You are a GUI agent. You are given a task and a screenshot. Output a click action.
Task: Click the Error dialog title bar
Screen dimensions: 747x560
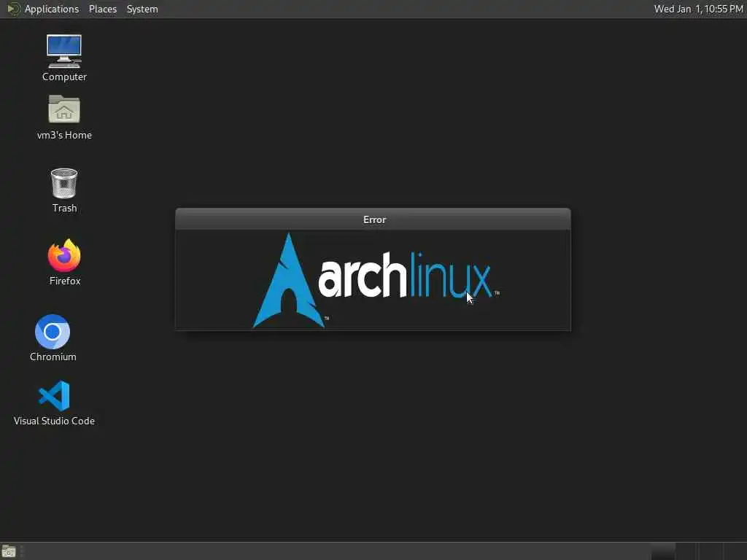pyautogui.click(x=373, y=219)
